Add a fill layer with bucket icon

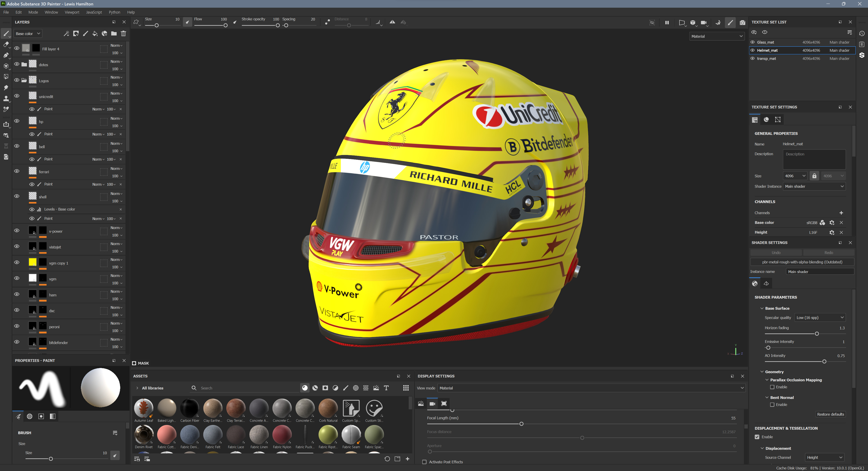[x=95, y=34]
